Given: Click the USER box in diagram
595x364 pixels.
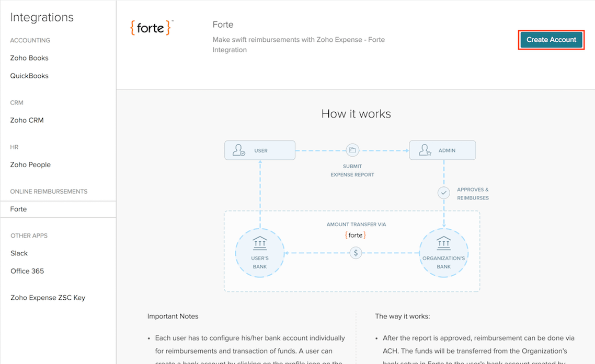Looking at the screenshot, I should [260, 150].
